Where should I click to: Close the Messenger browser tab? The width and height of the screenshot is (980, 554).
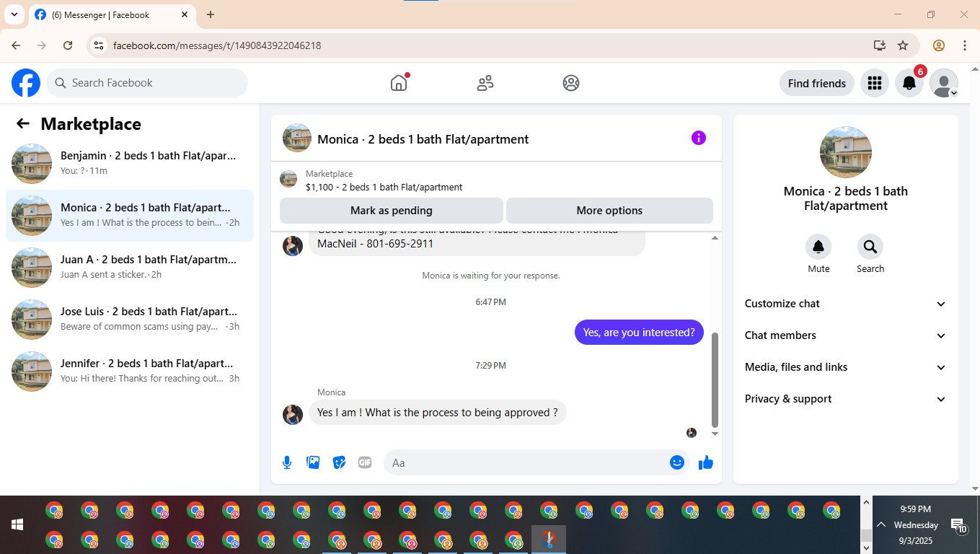point(185,14)
